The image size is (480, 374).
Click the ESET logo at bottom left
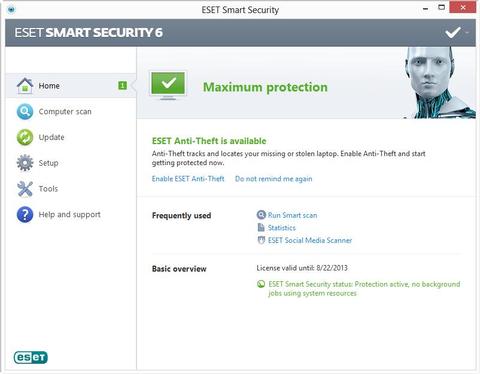click(x=31, y=357)
